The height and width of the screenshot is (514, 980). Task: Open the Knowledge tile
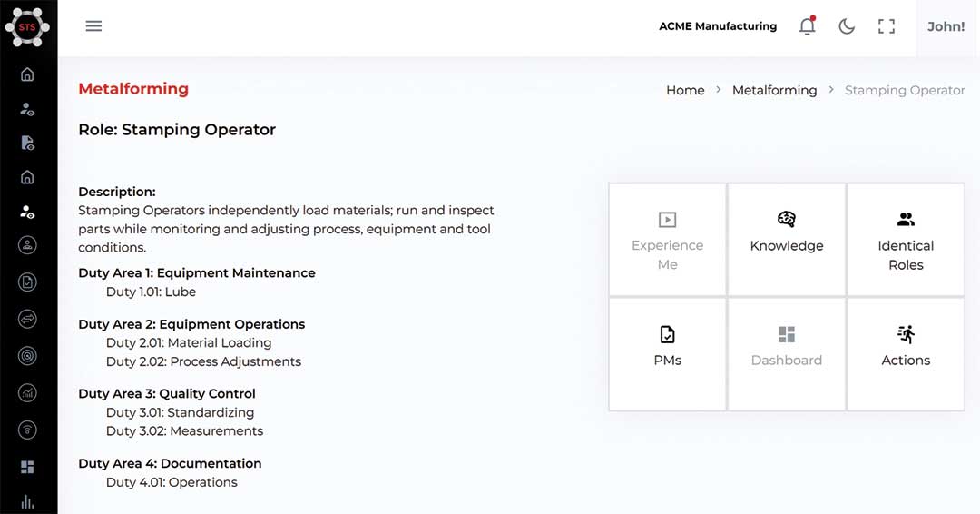point(787,239)
